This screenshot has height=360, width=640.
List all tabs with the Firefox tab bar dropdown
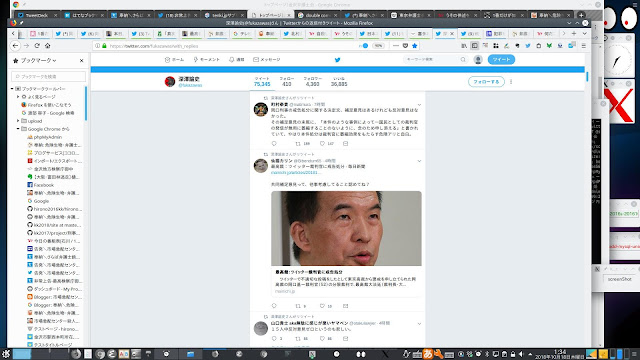(x=584, y=33)
